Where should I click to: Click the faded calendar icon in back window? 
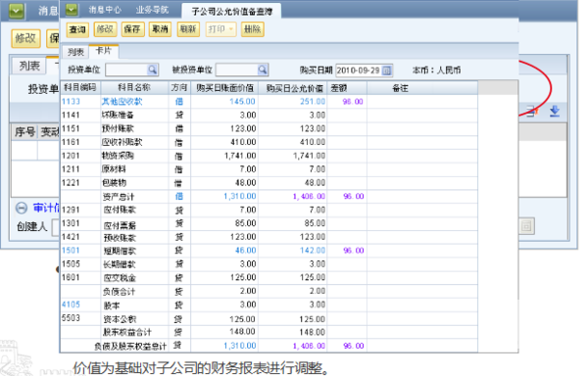[526, 226]
